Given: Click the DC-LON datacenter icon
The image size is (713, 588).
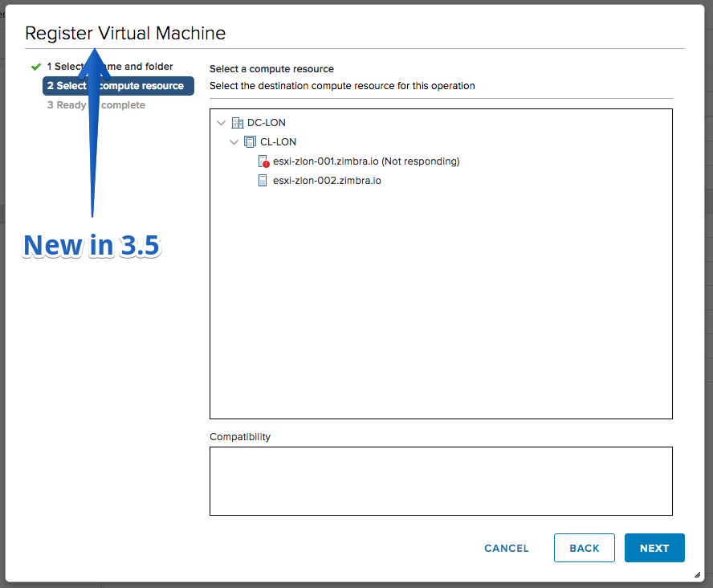Looking at the screenshot, I should coord(238,123).
